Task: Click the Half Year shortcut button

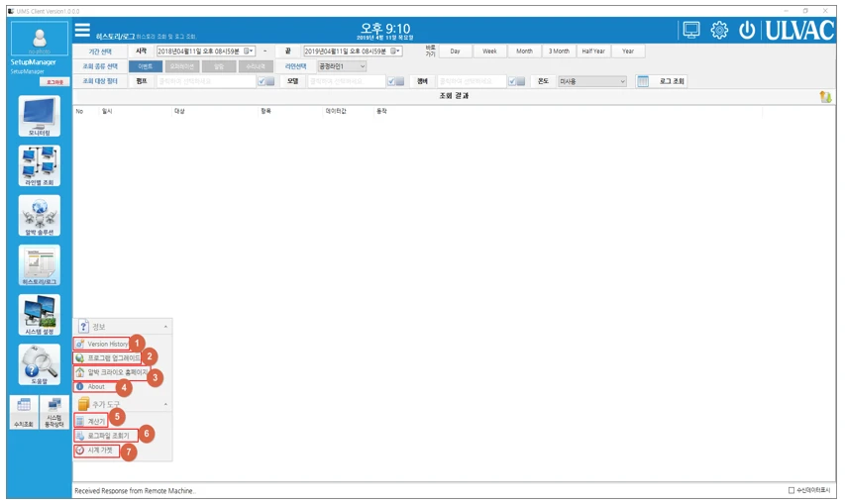Action: 593,51
